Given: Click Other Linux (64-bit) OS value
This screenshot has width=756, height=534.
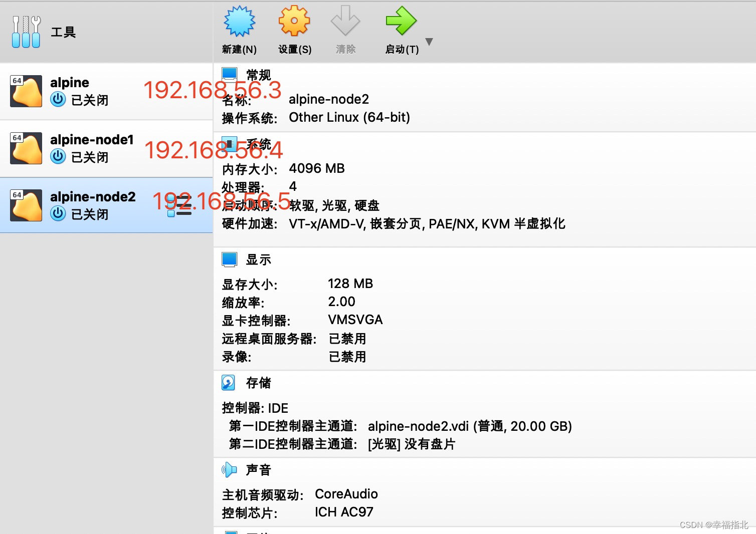Looking at the screenshot, I should click(x=349, y=117).
